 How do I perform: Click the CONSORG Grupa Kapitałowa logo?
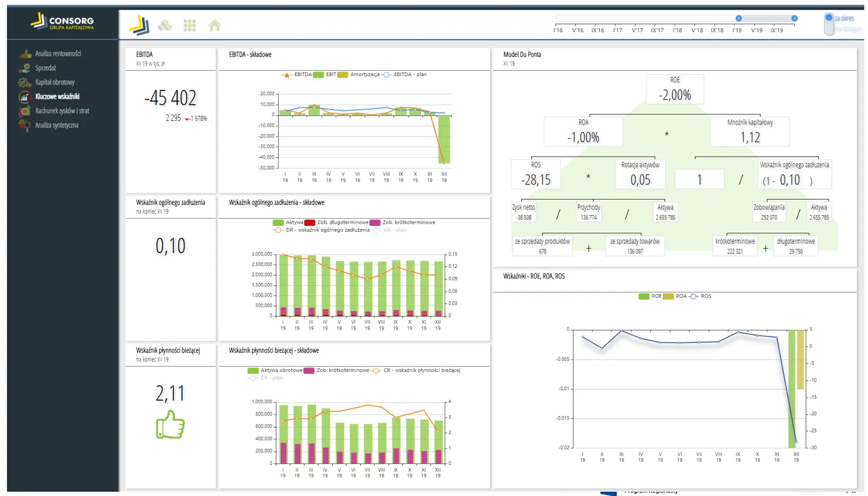pos(62,21)
